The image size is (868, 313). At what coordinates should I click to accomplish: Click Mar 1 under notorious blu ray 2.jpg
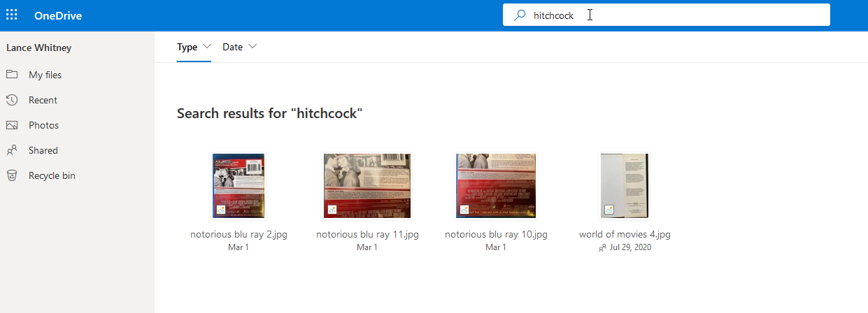[239, 248]
